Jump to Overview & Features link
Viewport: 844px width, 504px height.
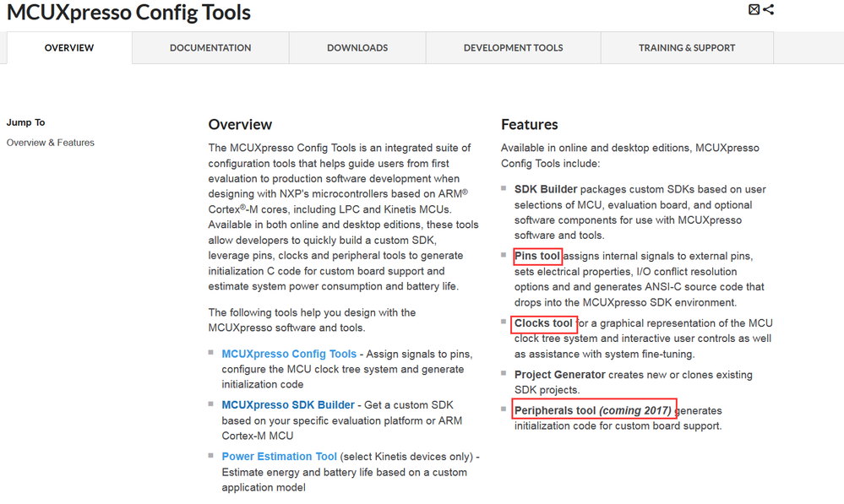pyautogui.click(x=51, y=143)
